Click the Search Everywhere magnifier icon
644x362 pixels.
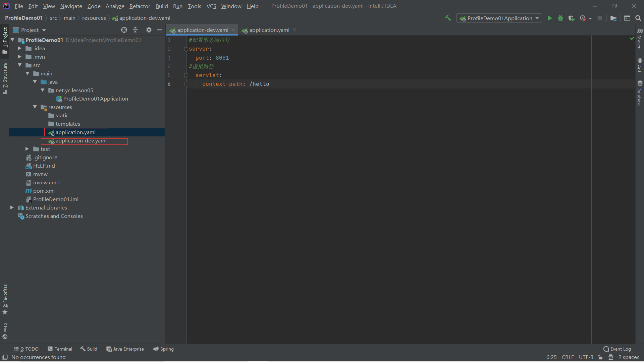638,18
